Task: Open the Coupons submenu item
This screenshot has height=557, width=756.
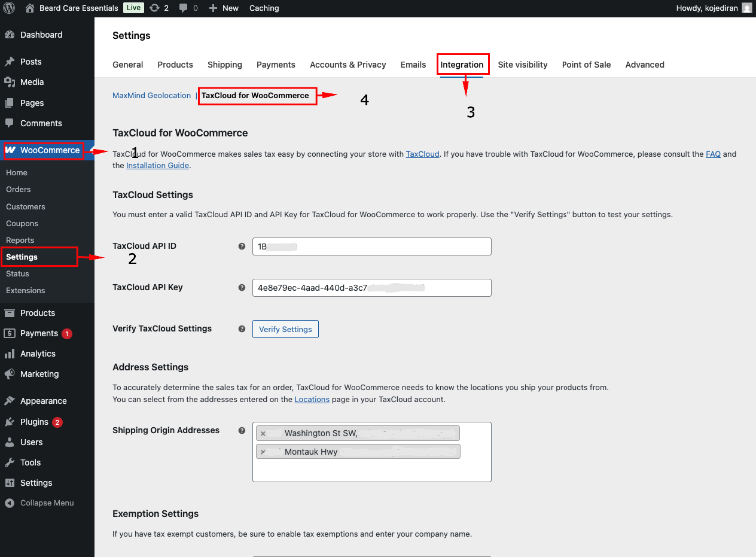Action: pyautogui.click(x=22, y=223)
